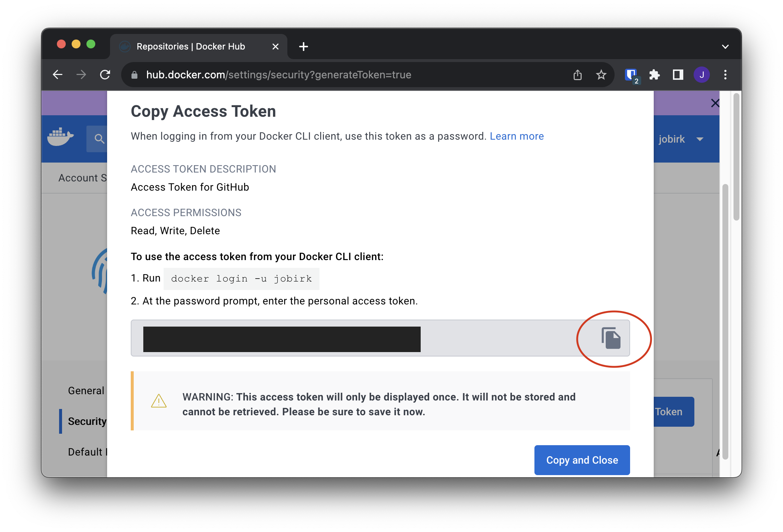Go back to previous page

click(58, 75)
